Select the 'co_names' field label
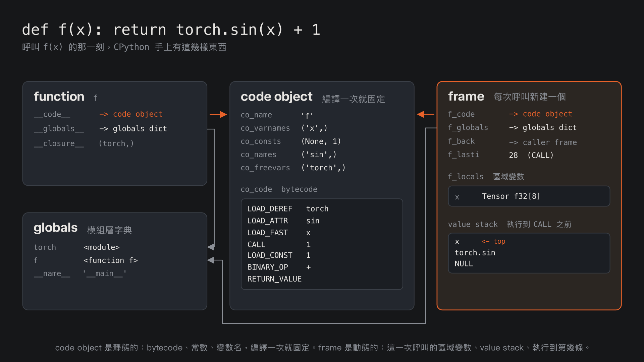 259,155
